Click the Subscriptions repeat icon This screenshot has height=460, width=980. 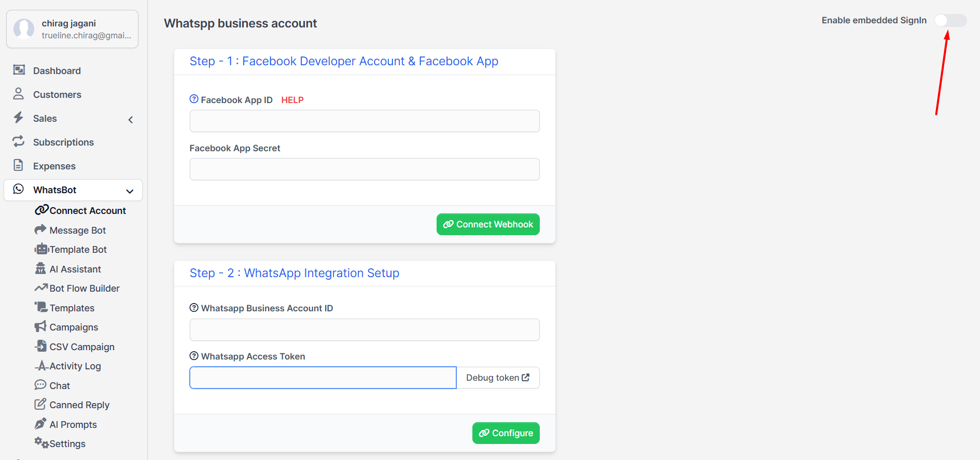click(x=19, y=141)
